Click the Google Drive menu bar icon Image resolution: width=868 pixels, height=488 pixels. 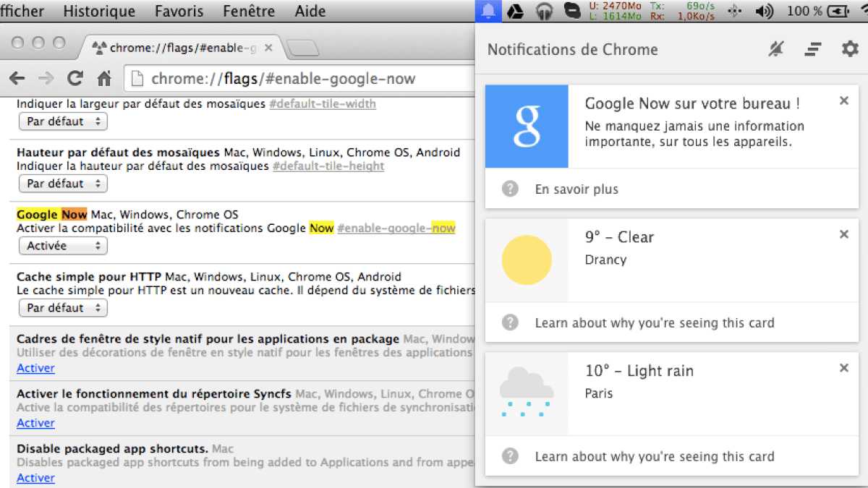click(x=516, y=11)
